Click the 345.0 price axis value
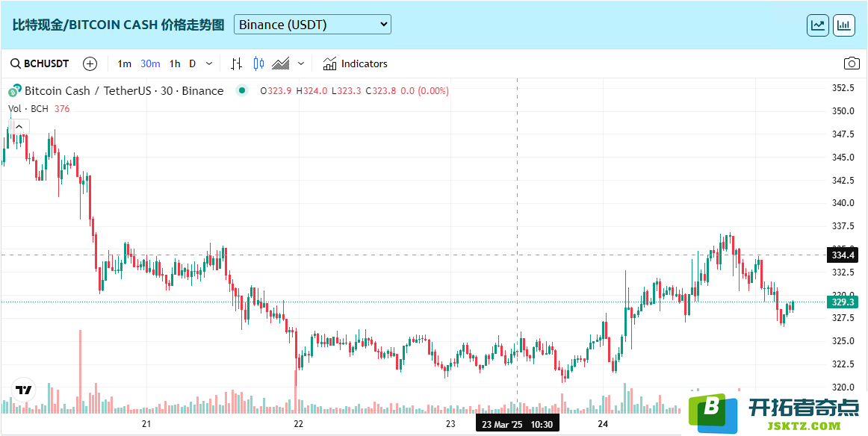 [843, 157]
